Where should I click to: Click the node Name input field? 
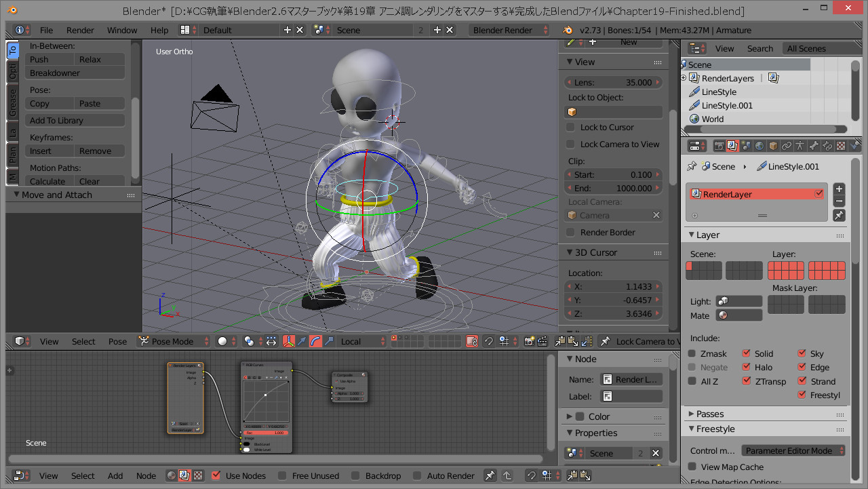pos(632,379)
